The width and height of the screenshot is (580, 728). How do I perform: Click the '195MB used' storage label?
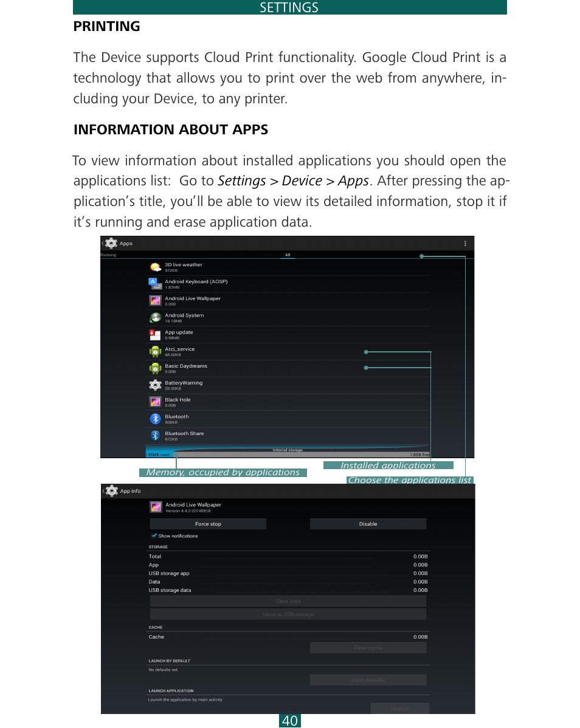pyautogui.click(x=158, y=455)
